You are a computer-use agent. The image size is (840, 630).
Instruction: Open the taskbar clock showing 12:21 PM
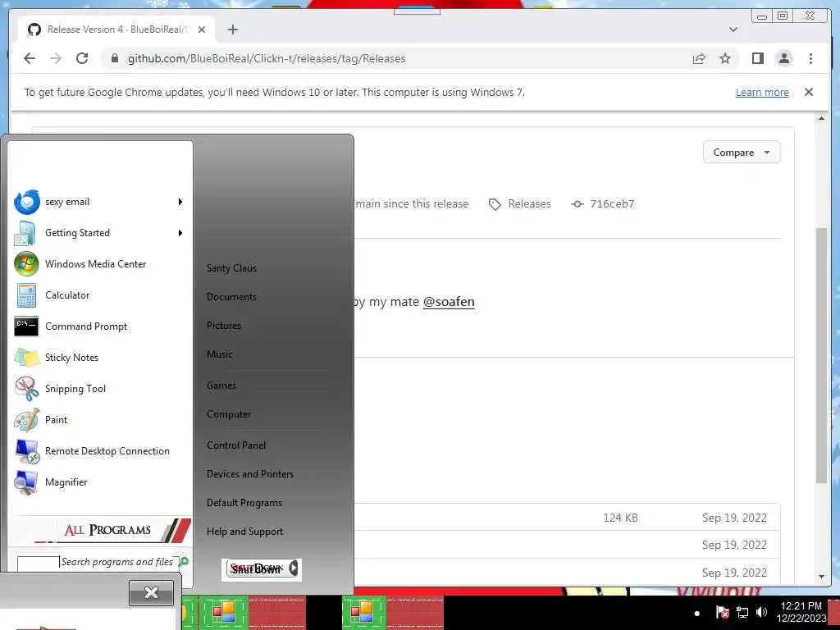[801, 612]
